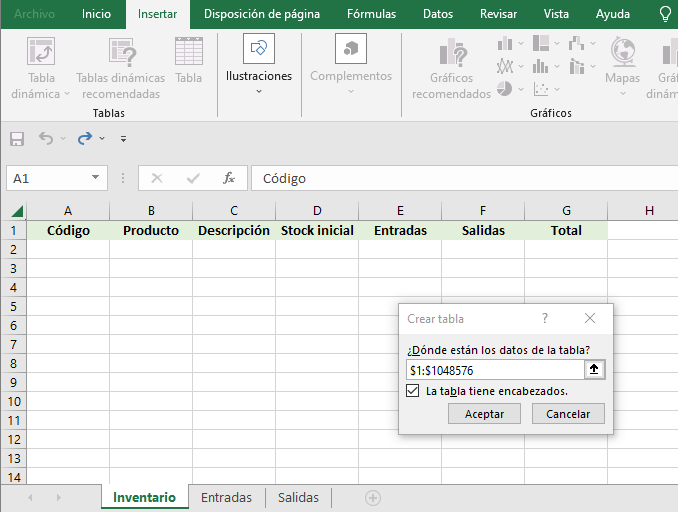This screenshot has width=678, height=512.
Task: Open the Name Box dropdown arrow
Action: [x=96, y=177]
